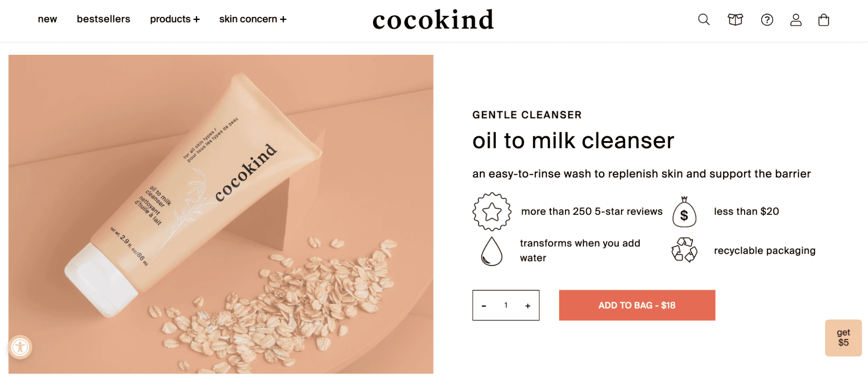The height and width of the screenshot is (383, 868).
Task: Open the bestsellers page
Action: coord(103,19)
